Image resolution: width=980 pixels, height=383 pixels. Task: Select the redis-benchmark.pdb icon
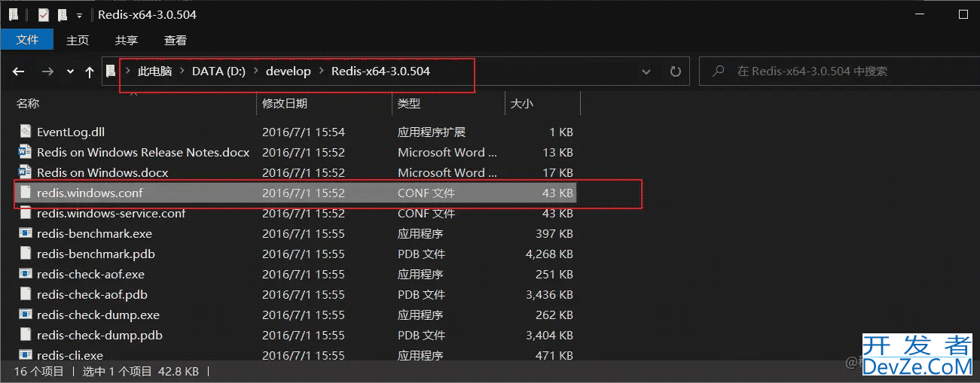(26, 254)
